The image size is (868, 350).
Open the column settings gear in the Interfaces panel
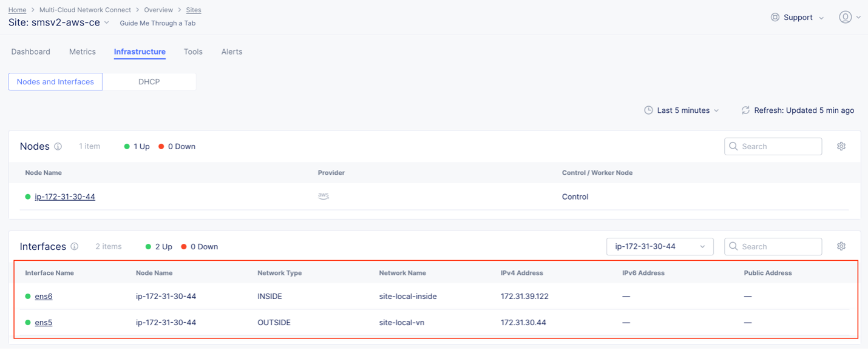[841, 246]
